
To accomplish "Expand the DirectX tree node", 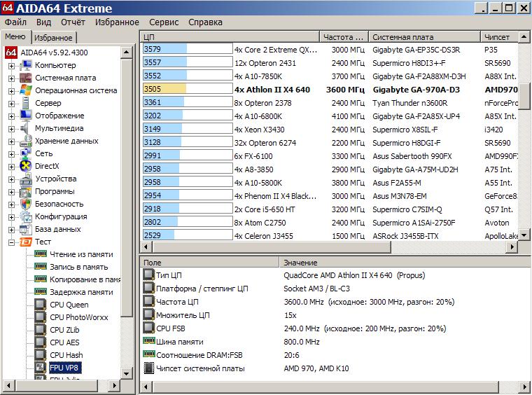I will click(11, 167).
